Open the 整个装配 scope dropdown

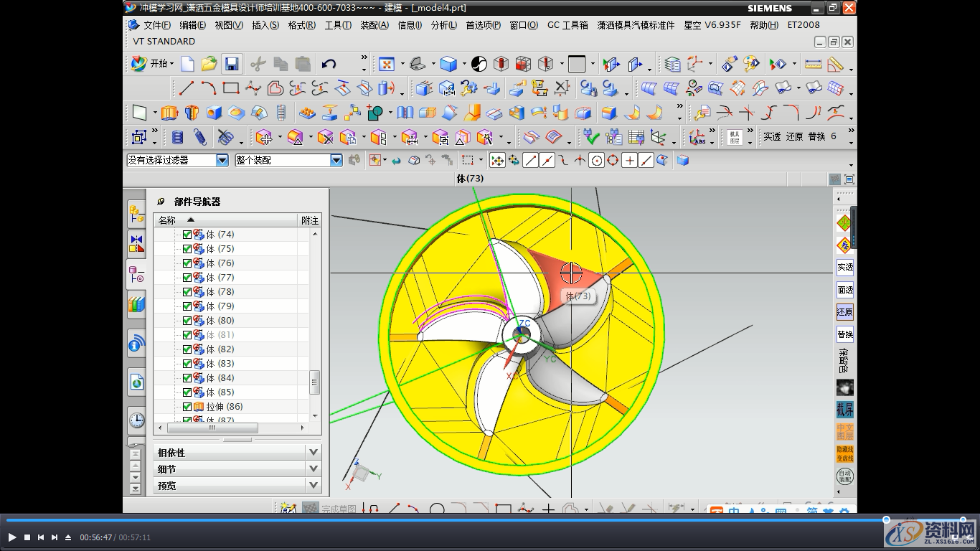tap(336, 161)
